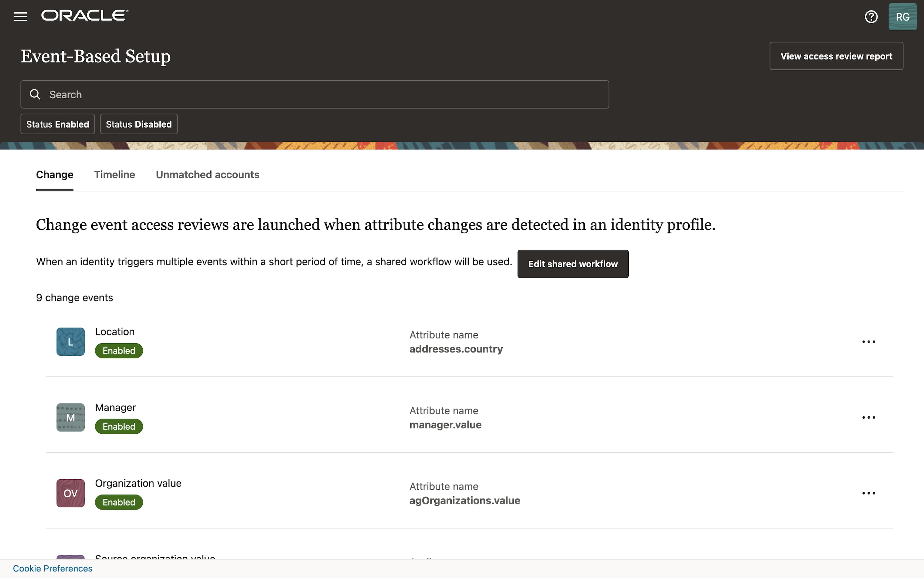Click the RG user avatar

(x=902, y=16)
